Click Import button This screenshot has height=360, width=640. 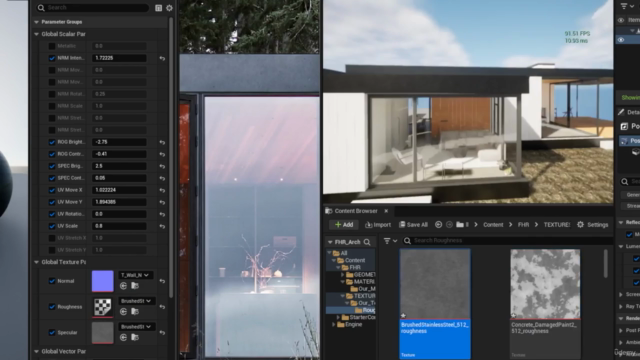(x=378, y=224)
